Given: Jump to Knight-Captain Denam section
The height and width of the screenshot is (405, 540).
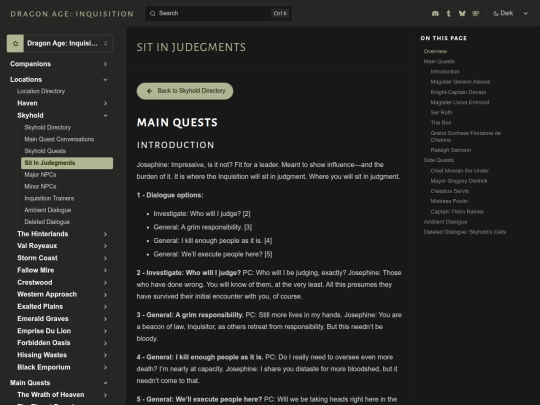Looking at the screenshot, I should pos(458,92).
